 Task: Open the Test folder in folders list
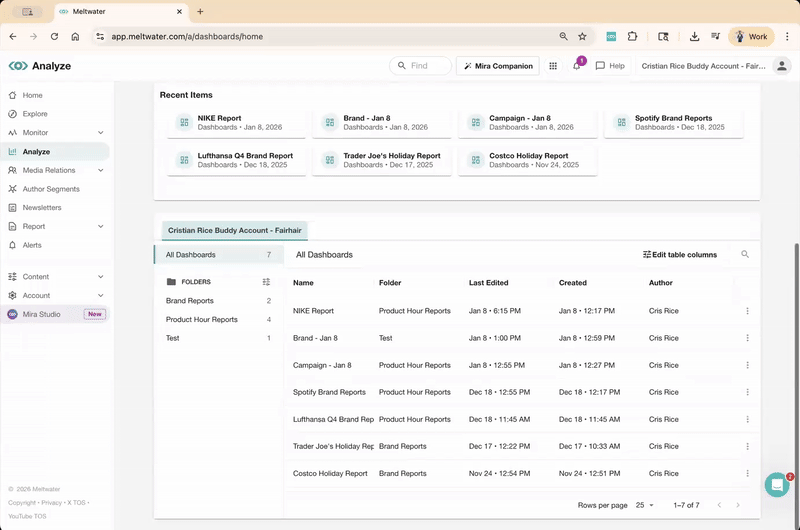coord(218,338)
